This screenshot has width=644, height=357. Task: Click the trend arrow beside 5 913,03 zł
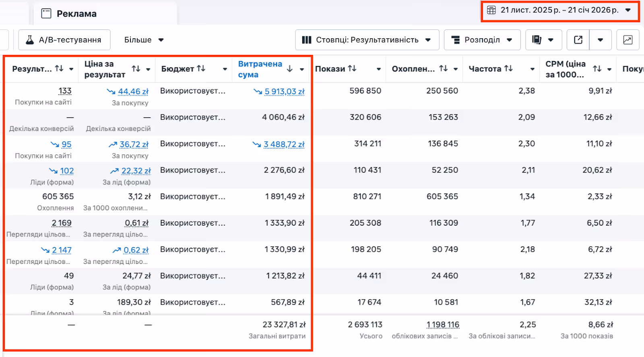tap(258, 91)
